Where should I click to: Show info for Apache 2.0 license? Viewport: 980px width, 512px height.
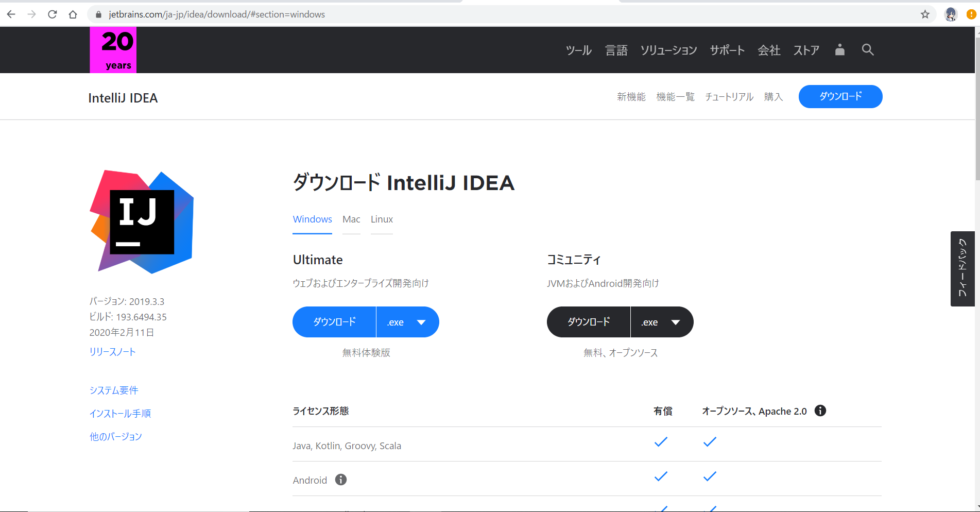820,411
